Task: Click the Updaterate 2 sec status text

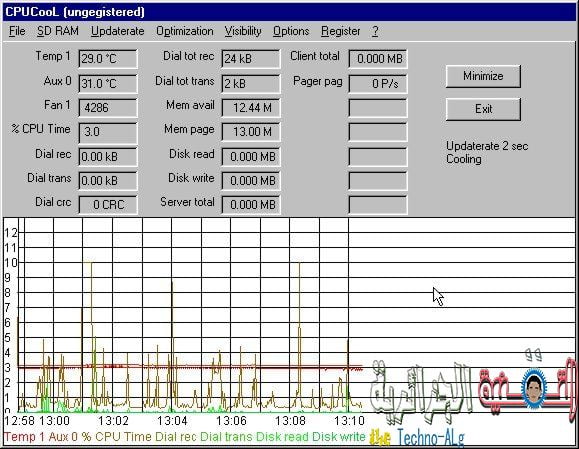Action: (487, 146)
